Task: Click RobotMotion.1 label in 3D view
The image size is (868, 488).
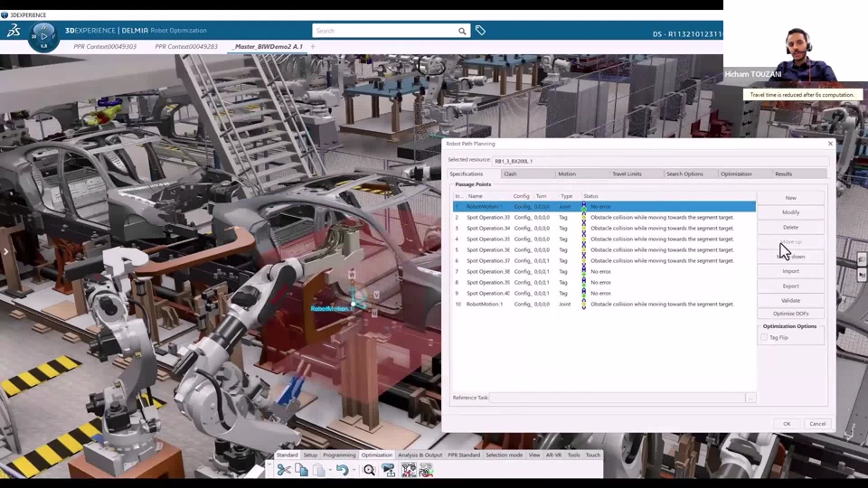Action: click(x=330, y=309)
